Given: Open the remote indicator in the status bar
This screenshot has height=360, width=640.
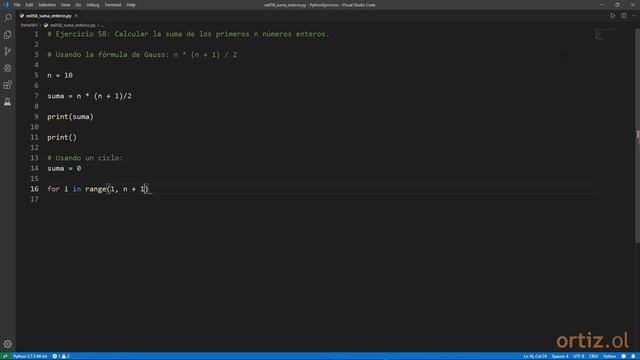Looking at the screenshot, I should click(5, 356).
